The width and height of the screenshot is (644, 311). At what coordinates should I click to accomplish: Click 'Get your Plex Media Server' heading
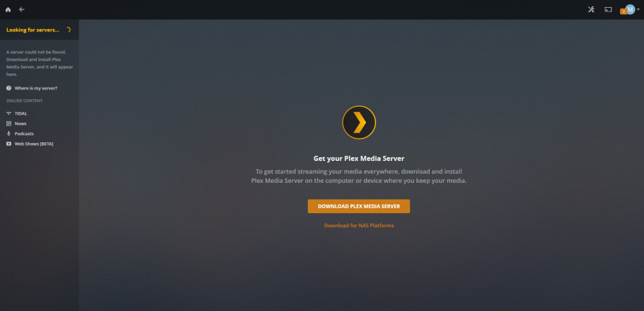tap(359, 158)
